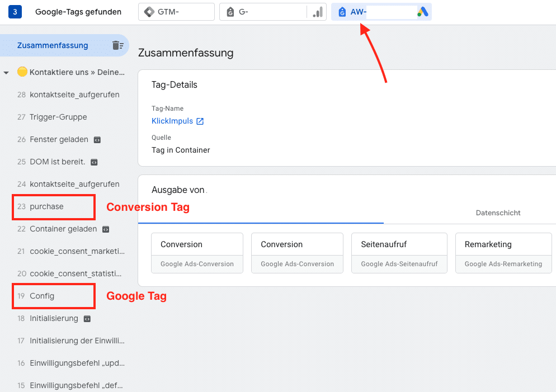Select event 23 purchase in the list
Viewport: 556px width, 392px height.
(46, 207)
